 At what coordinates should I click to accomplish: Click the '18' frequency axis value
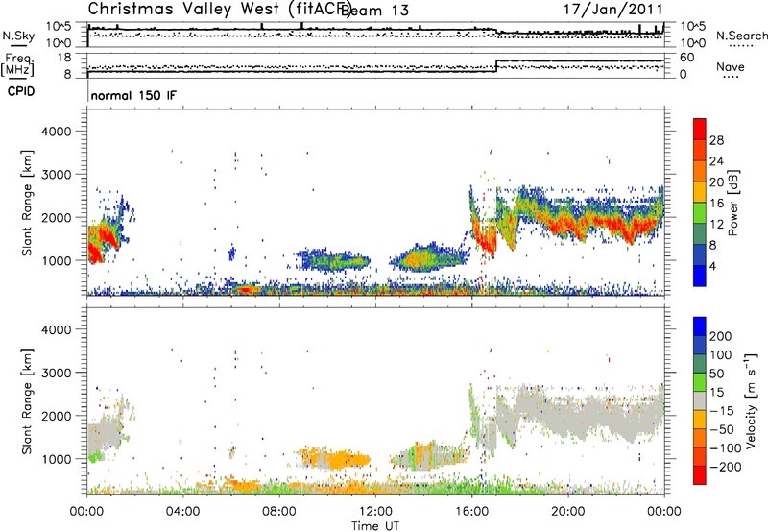point(64,58)
